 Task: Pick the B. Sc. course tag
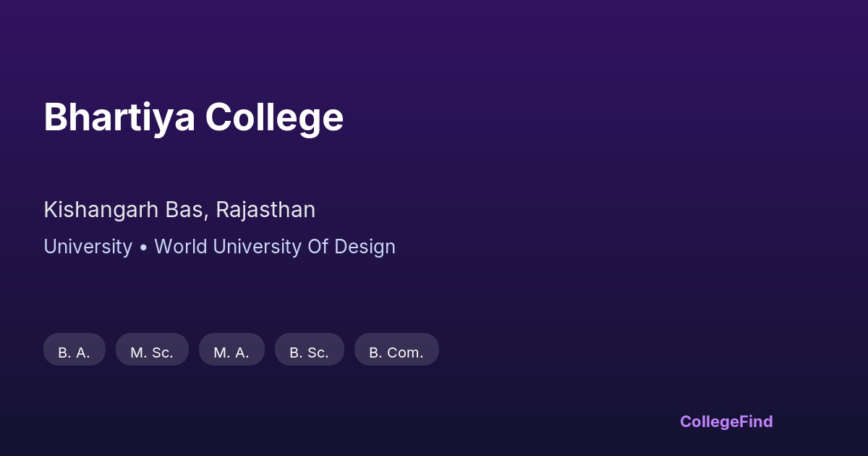tap(309, 352)
